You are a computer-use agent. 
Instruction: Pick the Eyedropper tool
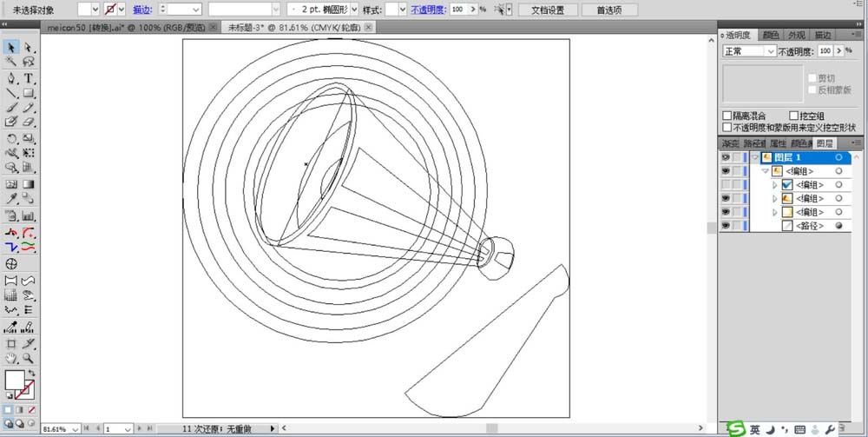click(x=11, y=199)
